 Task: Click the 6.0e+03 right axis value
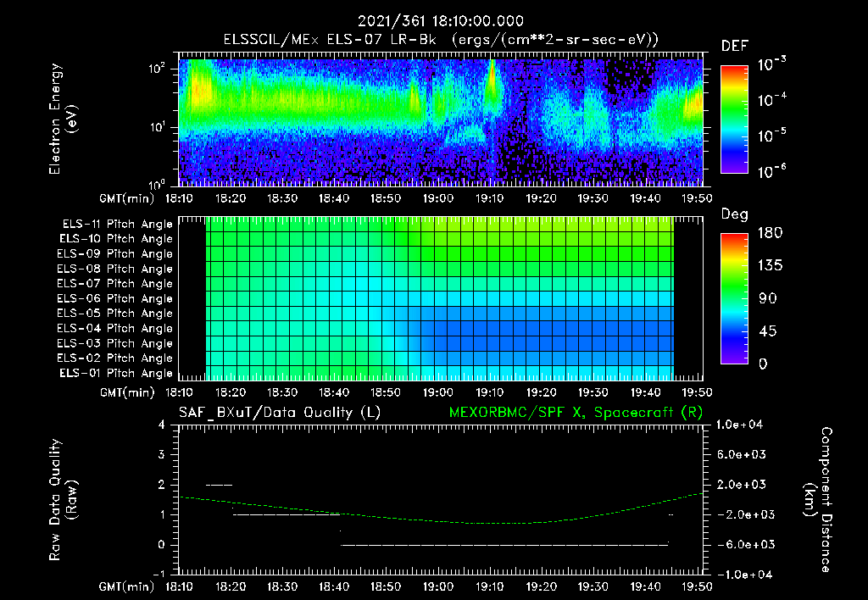click(741, 454)
